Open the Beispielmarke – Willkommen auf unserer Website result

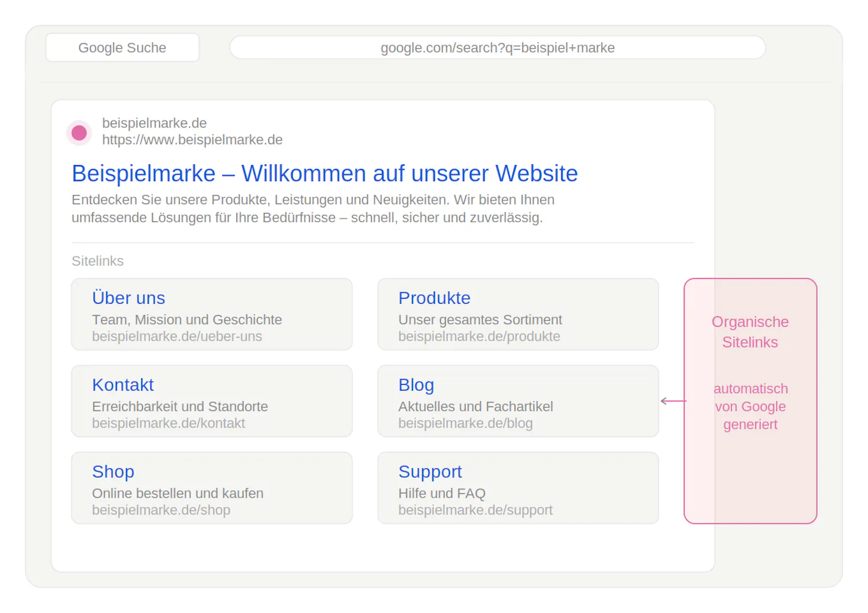(325, 174)
